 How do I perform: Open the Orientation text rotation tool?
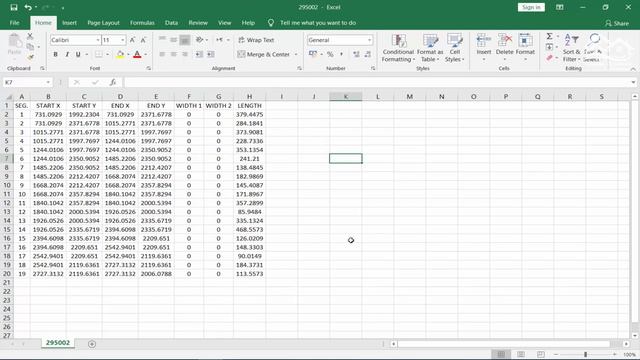coord(200,40)
